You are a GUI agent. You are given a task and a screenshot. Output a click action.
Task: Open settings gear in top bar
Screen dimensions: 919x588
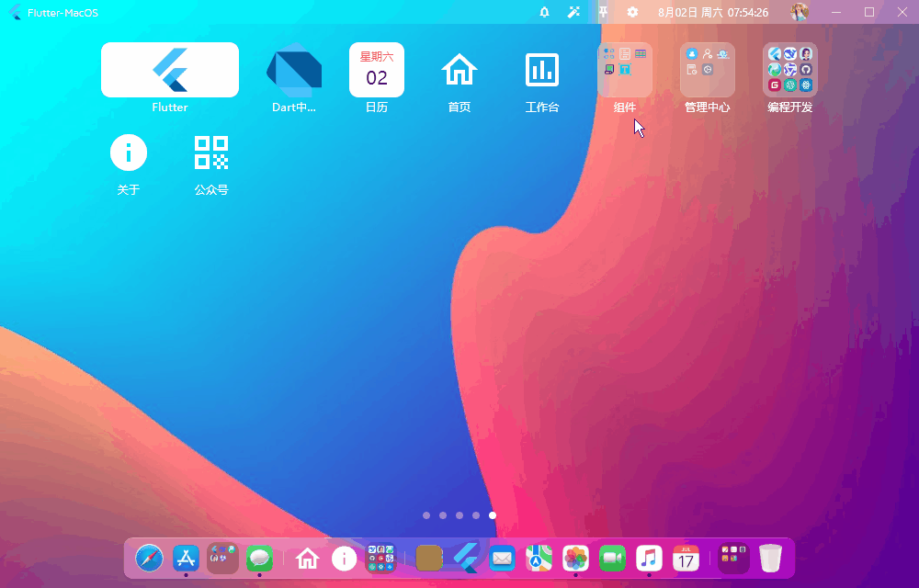tap(632, 13)
